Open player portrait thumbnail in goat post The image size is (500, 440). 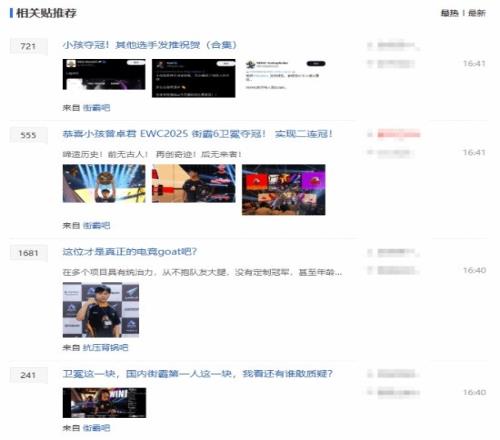tap(101, 310)
